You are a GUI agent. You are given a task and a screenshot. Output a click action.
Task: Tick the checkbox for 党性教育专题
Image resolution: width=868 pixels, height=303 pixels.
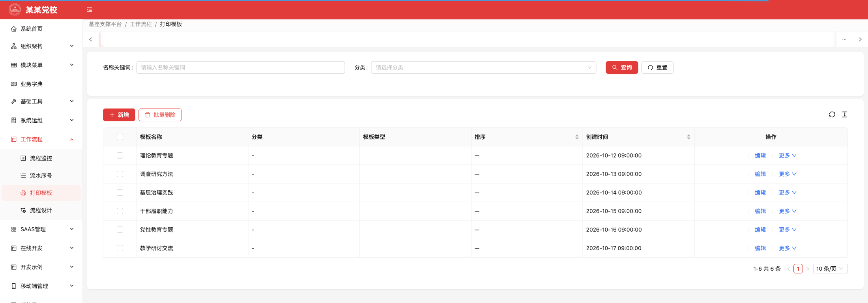pos(120,230)
